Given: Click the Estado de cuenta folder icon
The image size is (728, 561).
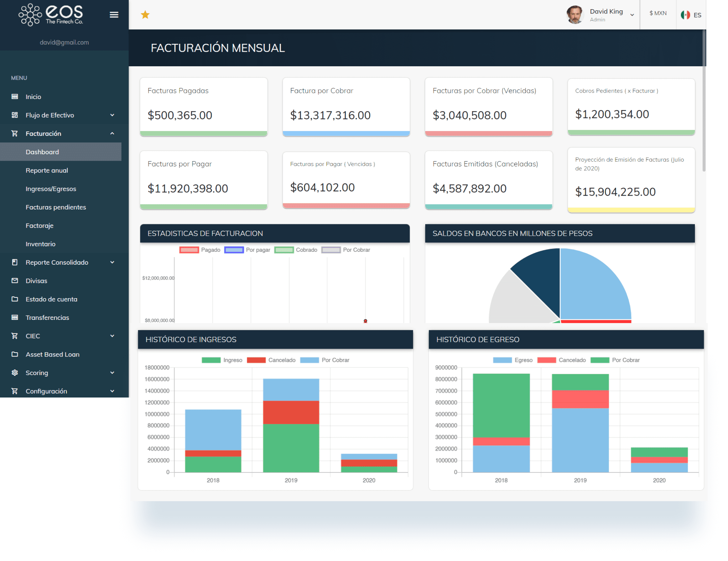Looking at the screenshot, I should (x=15, y=299).
